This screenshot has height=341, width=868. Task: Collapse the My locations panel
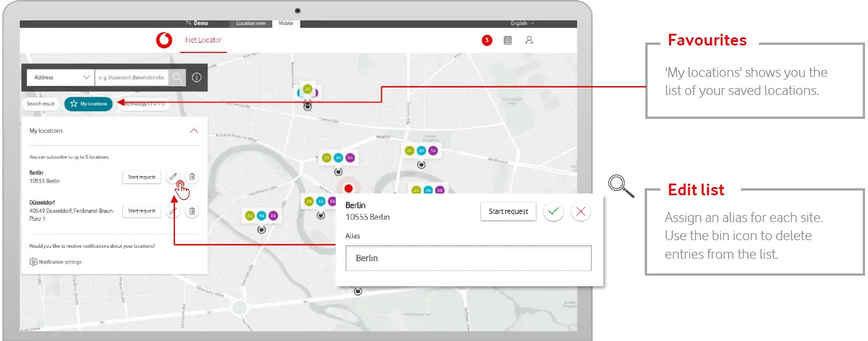click(x=194, y=131)
